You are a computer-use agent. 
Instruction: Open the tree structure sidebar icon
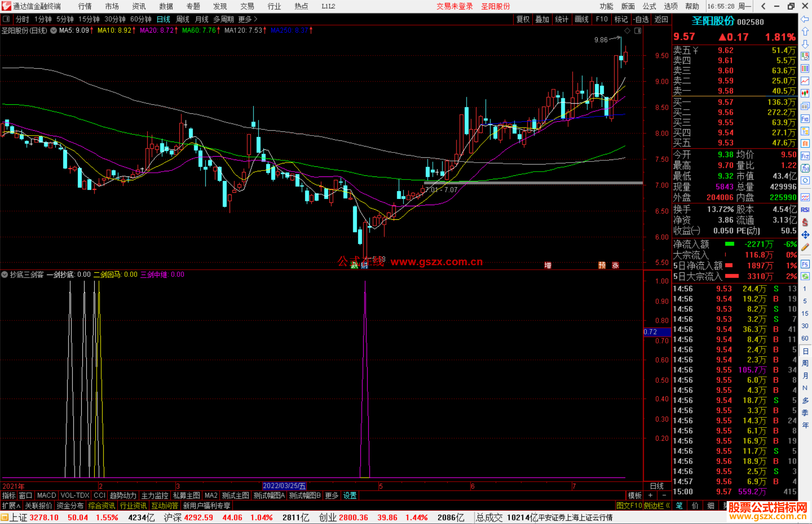805,131
